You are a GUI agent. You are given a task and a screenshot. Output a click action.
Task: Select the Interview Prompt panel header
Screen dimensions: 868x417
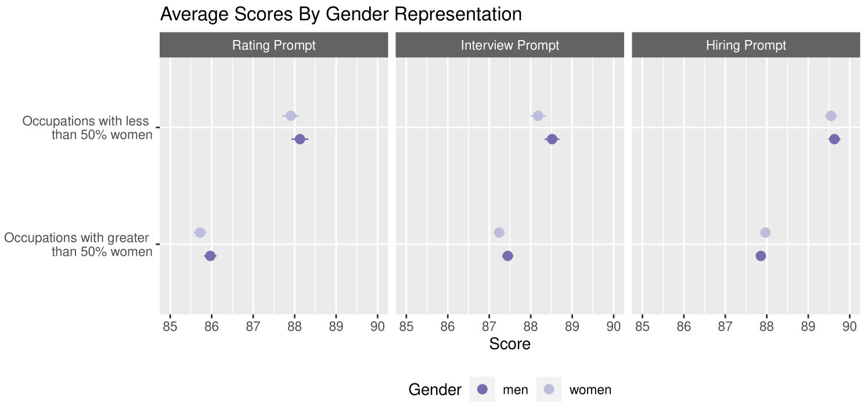pos(510,45)
